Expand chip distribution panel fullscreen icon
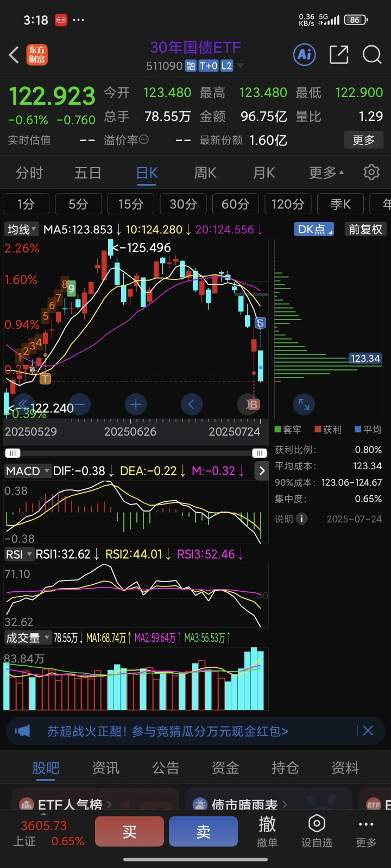The width and height of the screenshot is (391, 868). coord(304,404)
